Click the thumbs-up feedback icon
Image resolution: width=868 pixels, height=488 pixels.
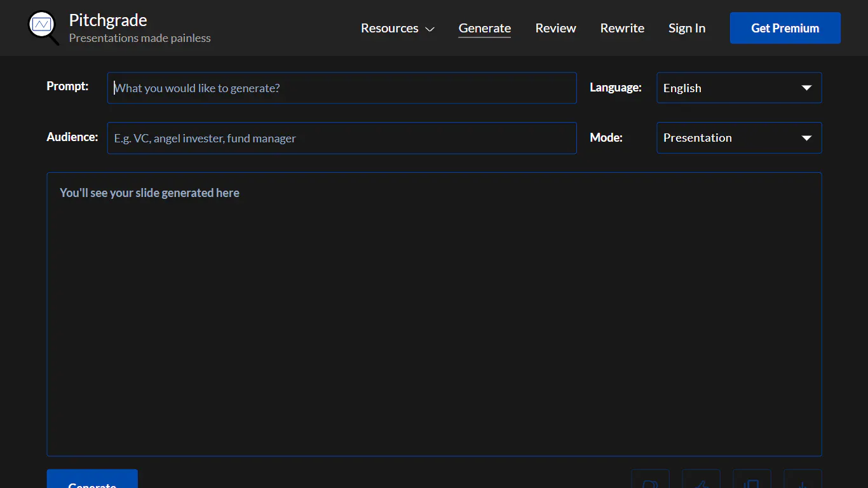click(x=701, y=484)
